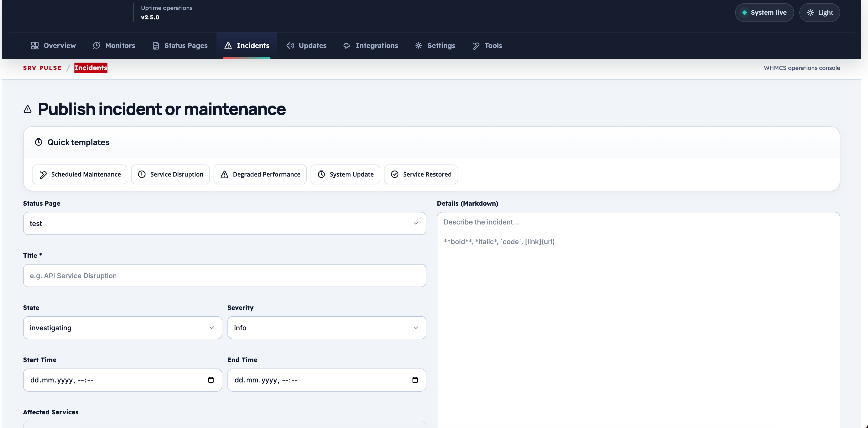
Task: Click the Incidents warning triangle icon
Action: 228,46
